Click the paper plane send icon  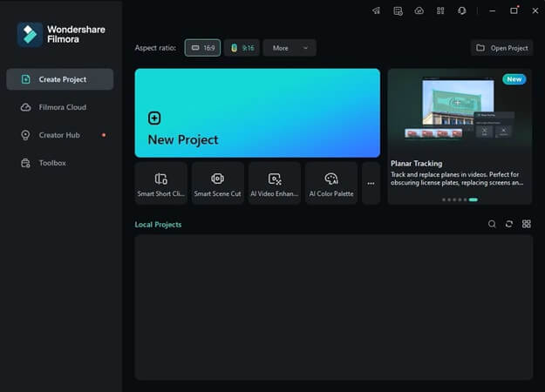coord(377,10)
